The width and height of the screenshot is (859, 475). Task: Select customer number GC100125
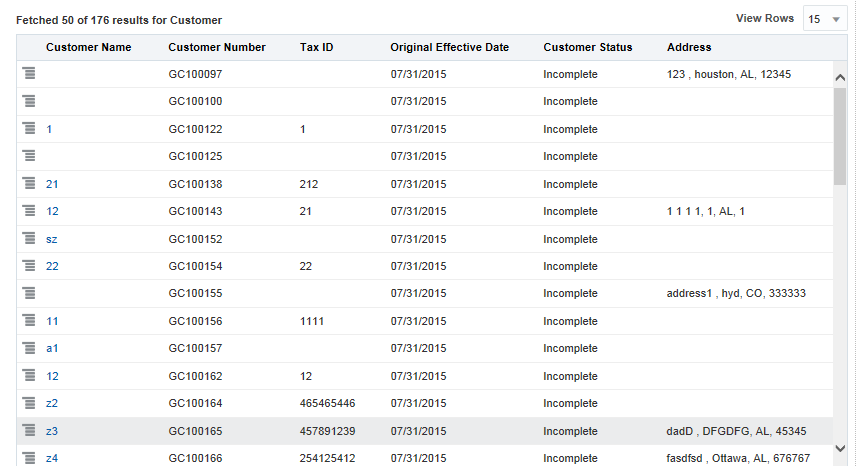195,156
